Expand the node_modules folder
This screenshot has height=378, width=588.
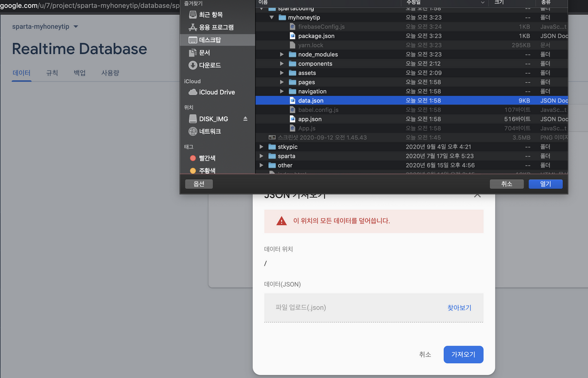click(x=282, y=54)
